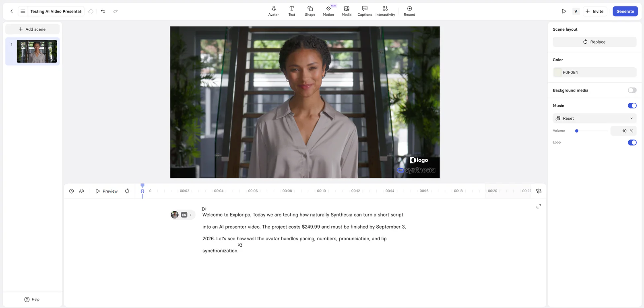Open the Motion tool
This screenshot has width=644, height=308.
[328, 11]
